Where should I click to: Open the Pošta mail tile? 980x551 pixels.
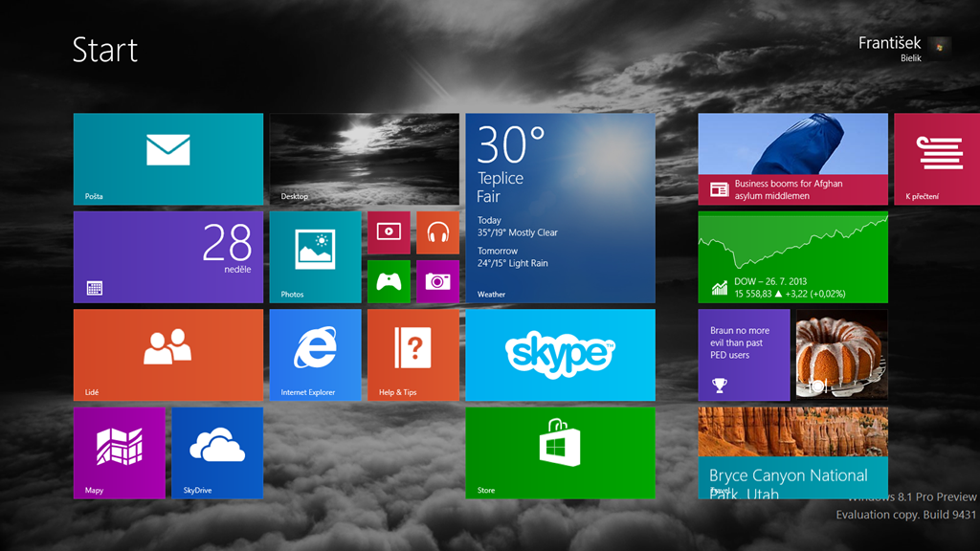point(167,159)
